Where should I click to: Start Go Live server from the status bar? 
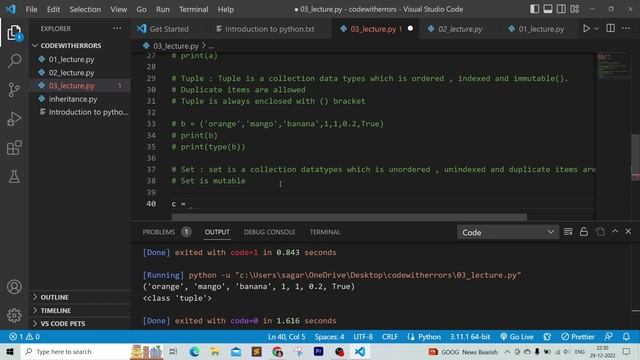click(x=517, y=337)
